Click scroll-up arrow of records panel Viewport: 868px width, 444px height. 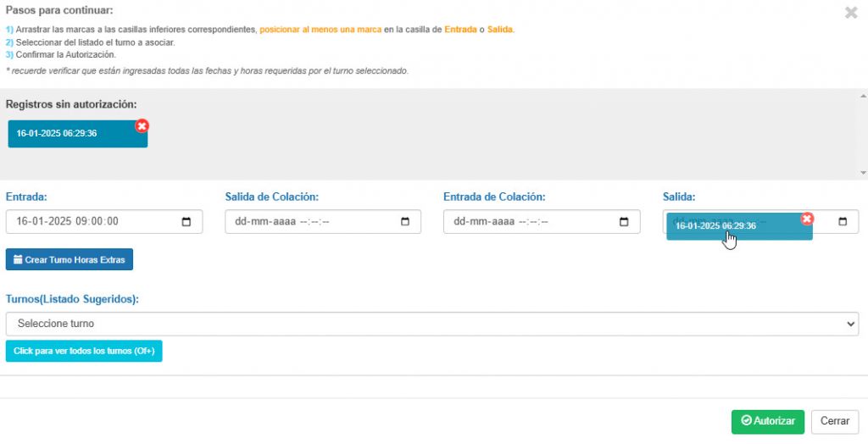(x=863, y=96)
